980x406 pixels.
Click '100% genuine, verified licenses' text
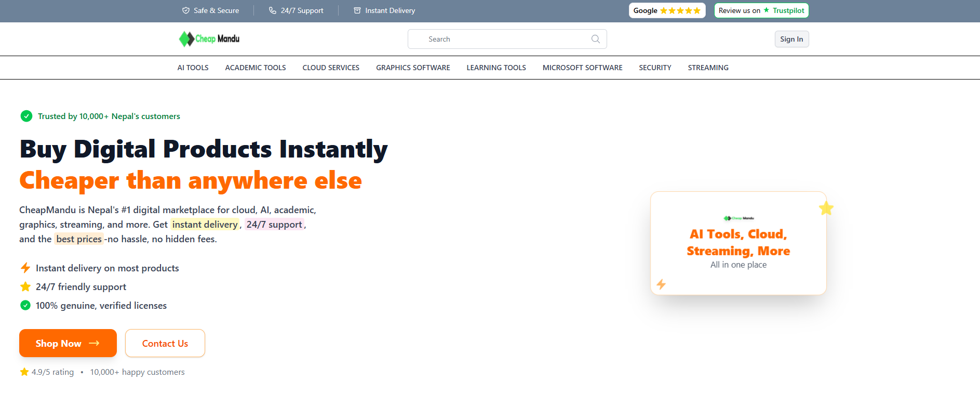pyautogui.click(x=101, y=305)
